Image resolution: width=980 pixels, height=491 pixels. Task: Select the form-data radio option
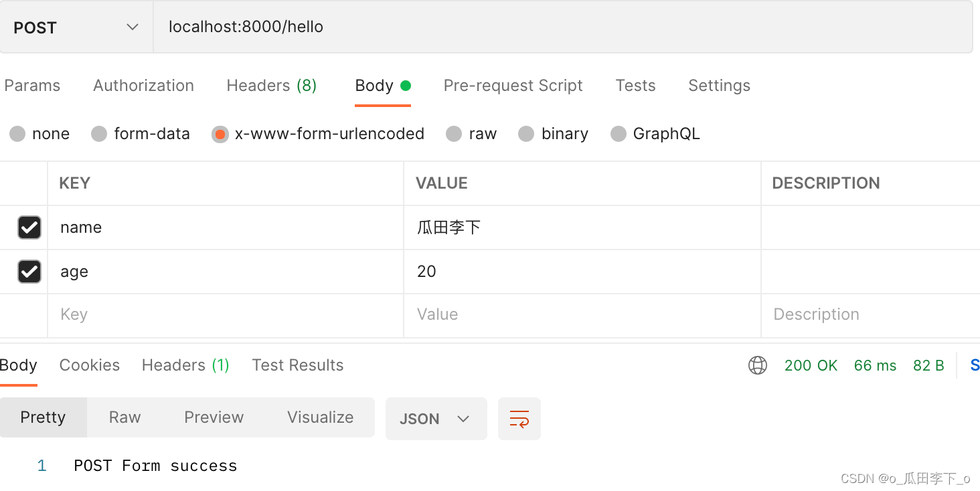pos(99,134)
